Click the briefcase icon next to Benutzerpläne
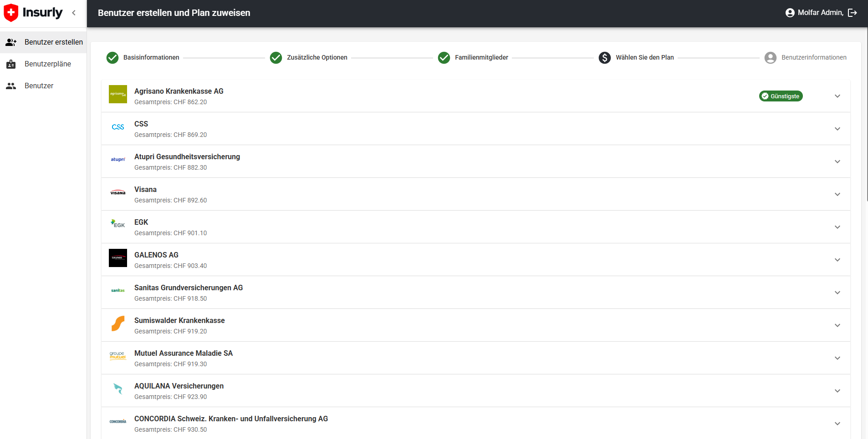 click(10, 64)
